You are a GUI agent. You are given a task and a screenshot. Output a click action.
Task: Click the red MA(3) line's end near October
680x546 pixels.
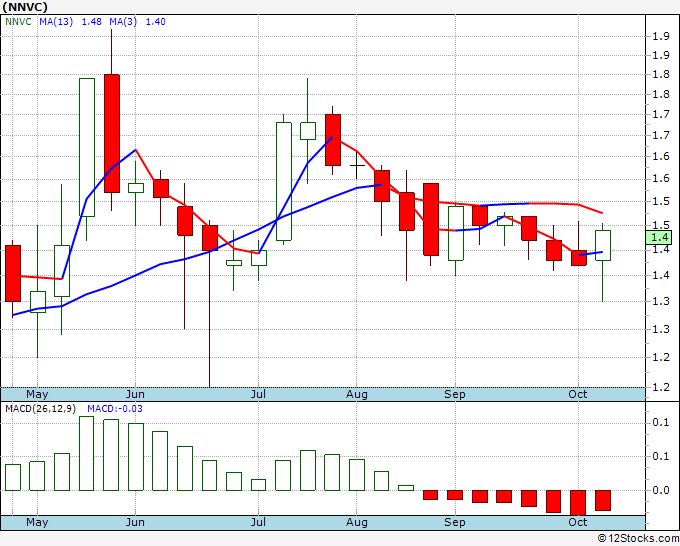(600, 212)
